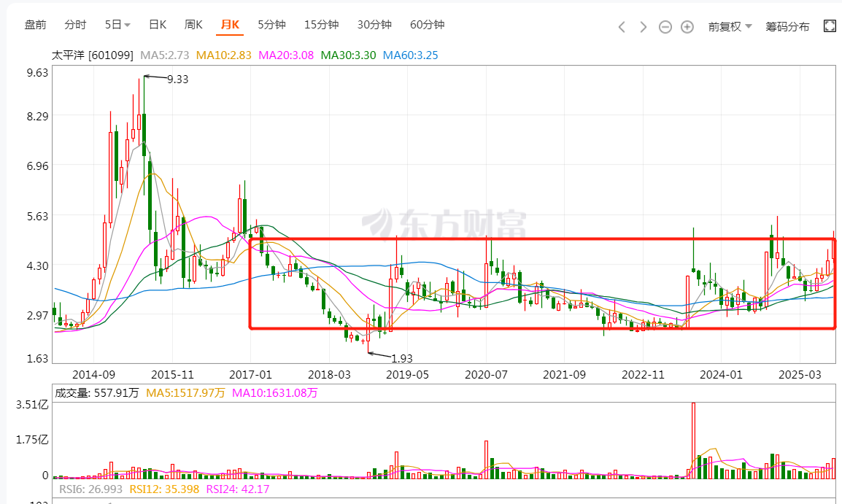The height and width of the screenshot is (504, 842).
Task: Click the RSI12: 35.398 label
Action: click(x=164, y=489)
